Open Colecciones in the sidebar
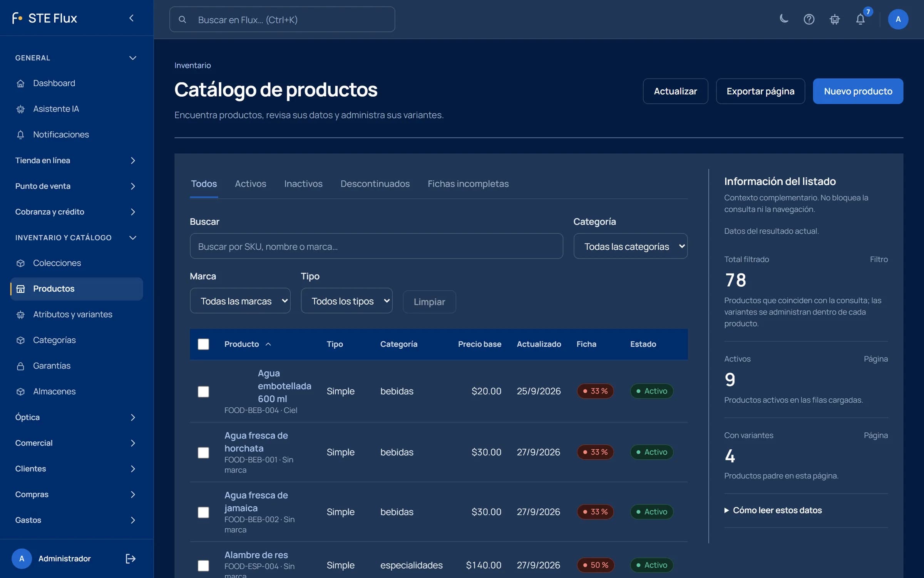The height and width of the screenshot is (578, 924). 77,263
